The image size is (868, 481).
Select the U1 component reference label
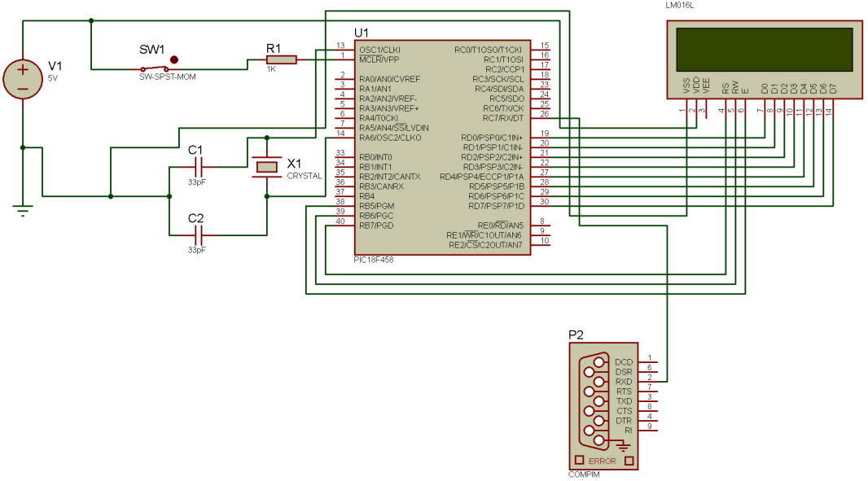click(362, 33)
